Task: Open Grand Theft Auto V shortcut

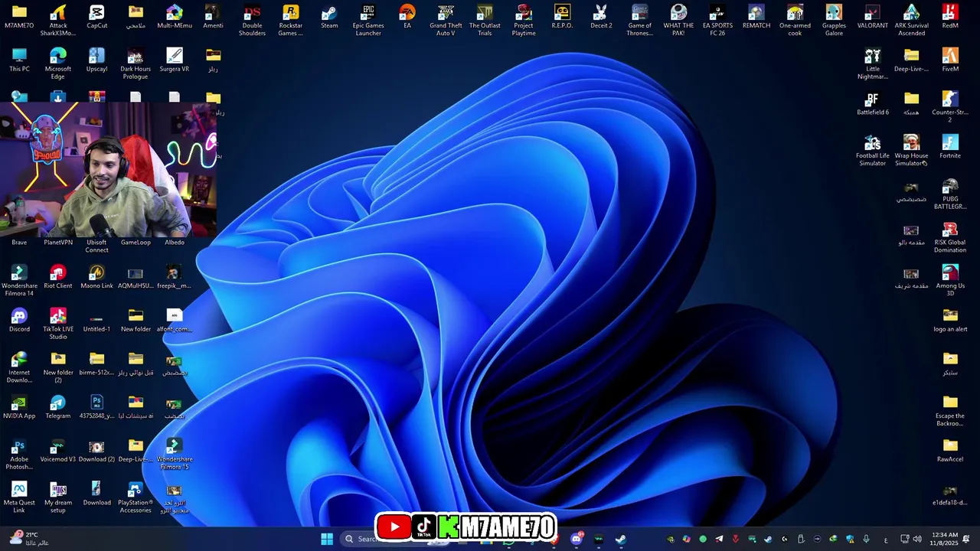Action: click(446, 20)
